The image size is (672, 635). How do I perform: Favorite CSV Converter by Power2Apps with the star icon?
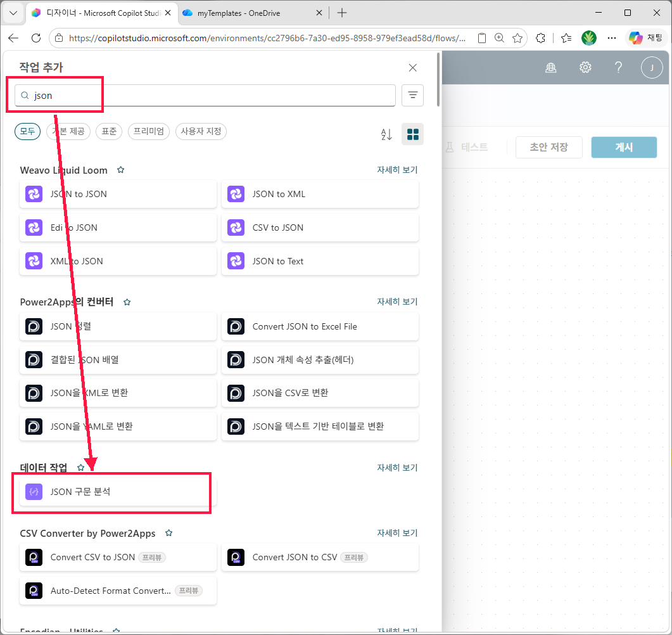tap(169, 533)
